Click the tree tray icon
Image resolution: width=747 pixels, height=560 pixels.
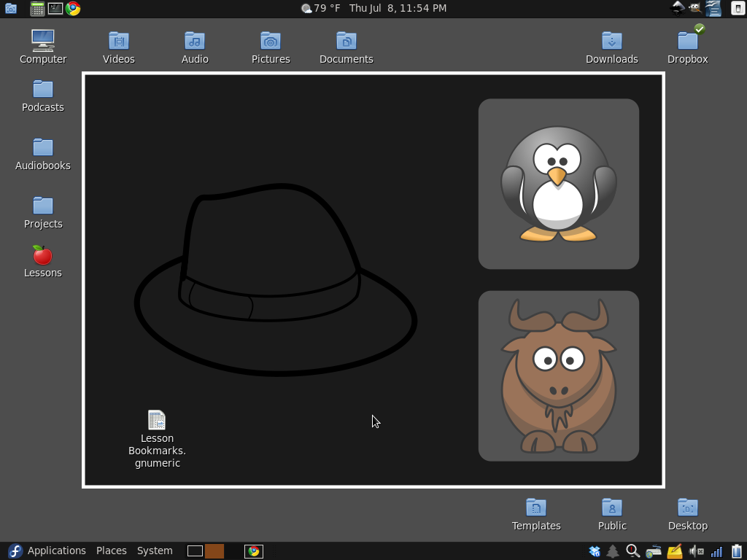(x=613, y=551)
